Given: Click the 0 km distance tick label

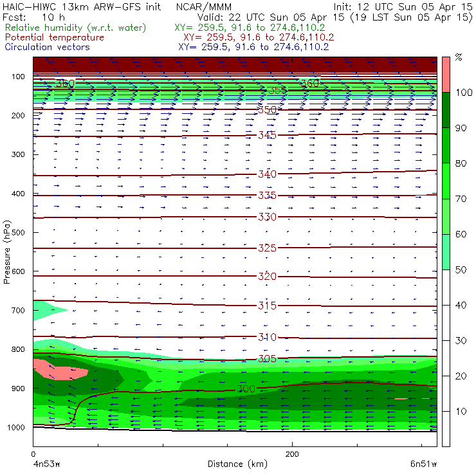Looking at the screenshot, I should click(x=33, y=454).
